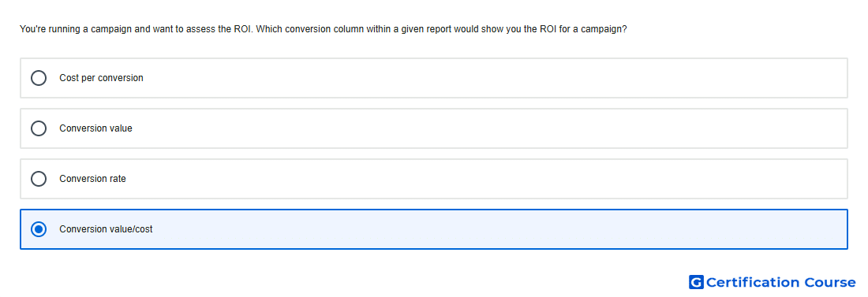Click the 'Conversion rate' label text

click(92, 179)
